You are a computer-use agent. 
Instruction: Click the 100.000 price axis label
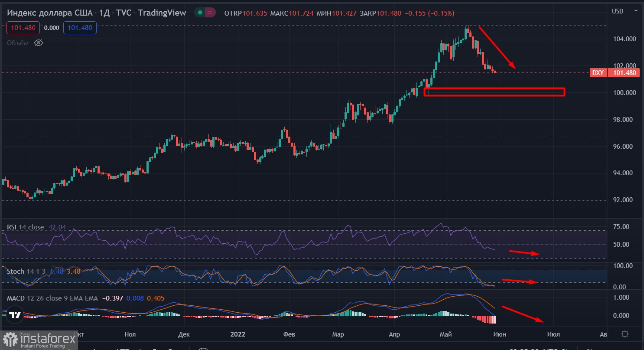click(624, 93)
